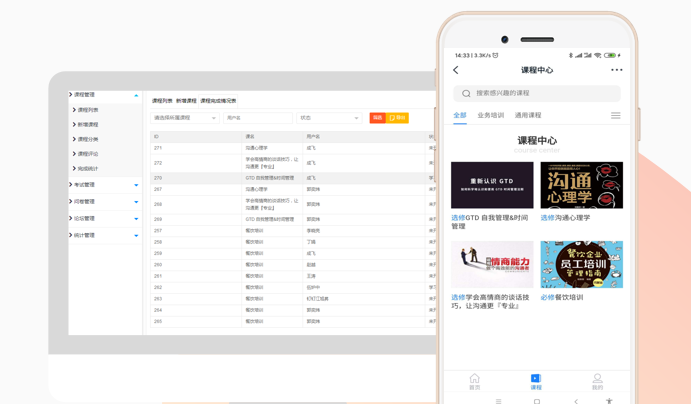The width and height of the screenshot is (691, 404).
Task: Open the 沟通心理学 course thumbnail
Action: tap(581, 185)
